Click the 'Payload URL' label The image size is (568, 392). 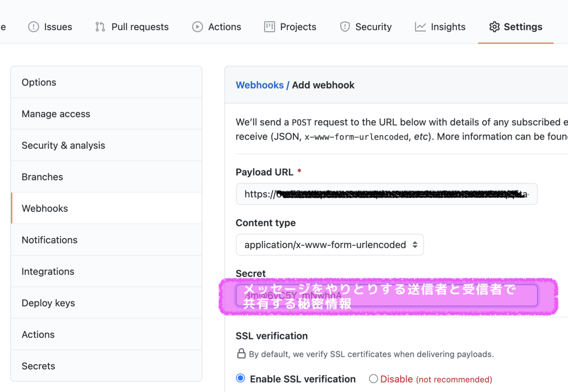tap(265, 172)
